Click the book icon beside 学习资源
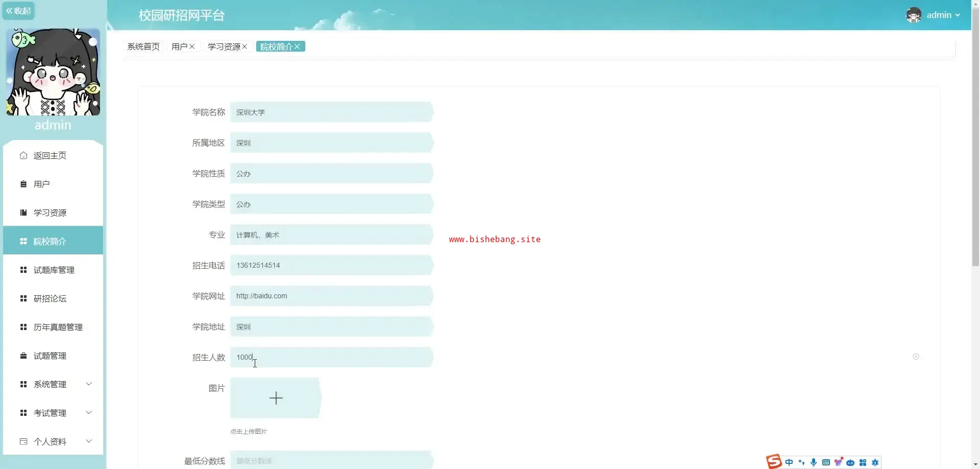The width and height of the screenshot is (980, 469). pyautogui.click(x=23, y=213)
